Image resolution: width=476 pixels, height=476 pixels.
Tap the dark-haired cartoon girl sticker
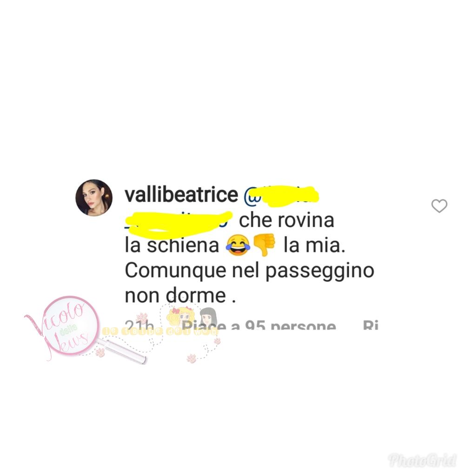(208, 317)
